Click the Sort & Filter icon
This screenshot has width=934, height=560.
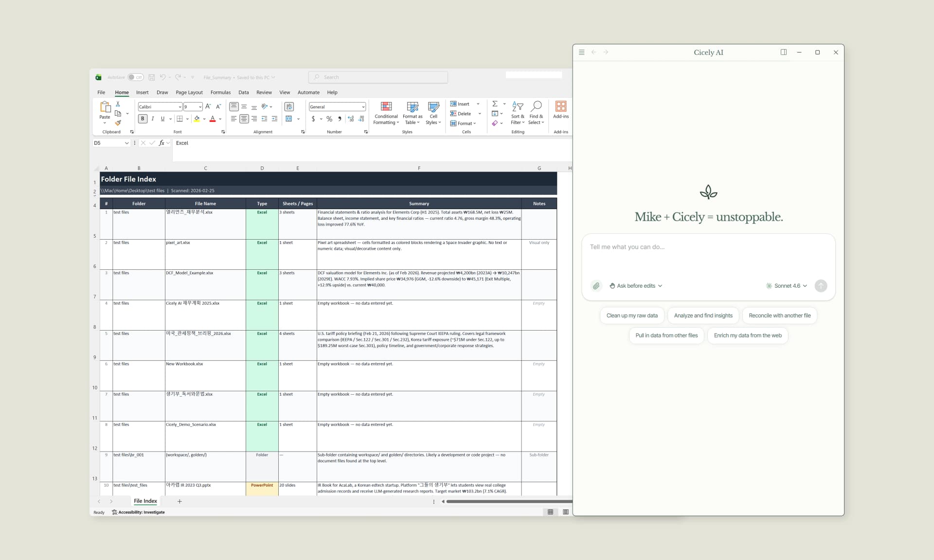pos(517,113)
